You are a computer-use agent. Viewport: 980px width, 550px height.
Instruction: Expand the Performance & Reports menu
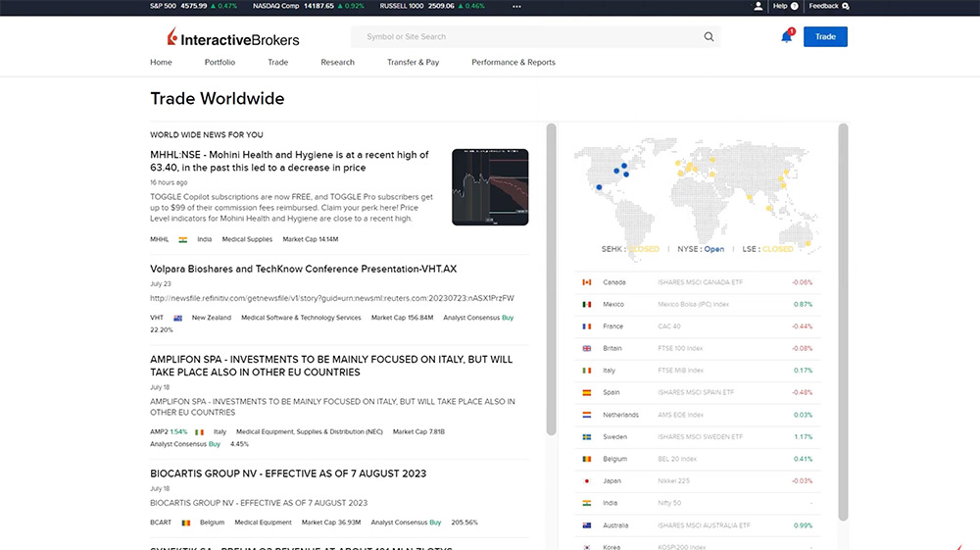(x=513, y=62)
